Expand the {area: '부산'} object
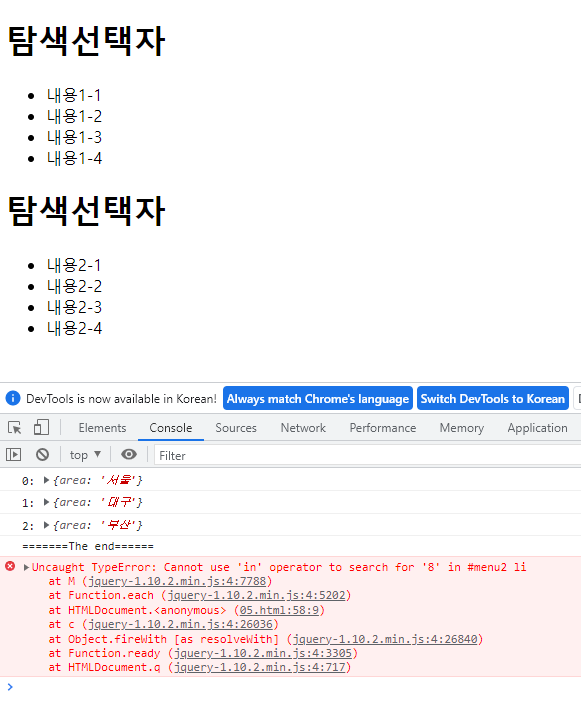This screenshot has width=581, height=724. click(x=46, y=525)
